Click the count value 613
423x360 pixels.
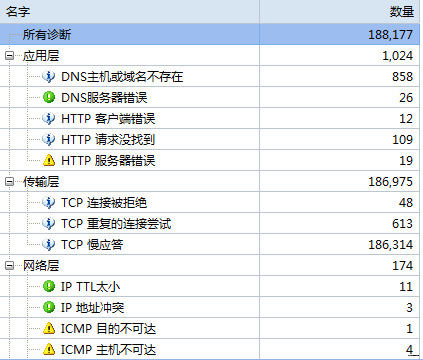(403, 224)
